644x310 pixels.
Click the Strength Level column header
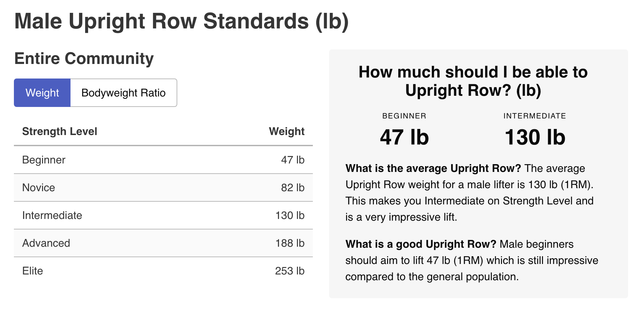[60, 131]
